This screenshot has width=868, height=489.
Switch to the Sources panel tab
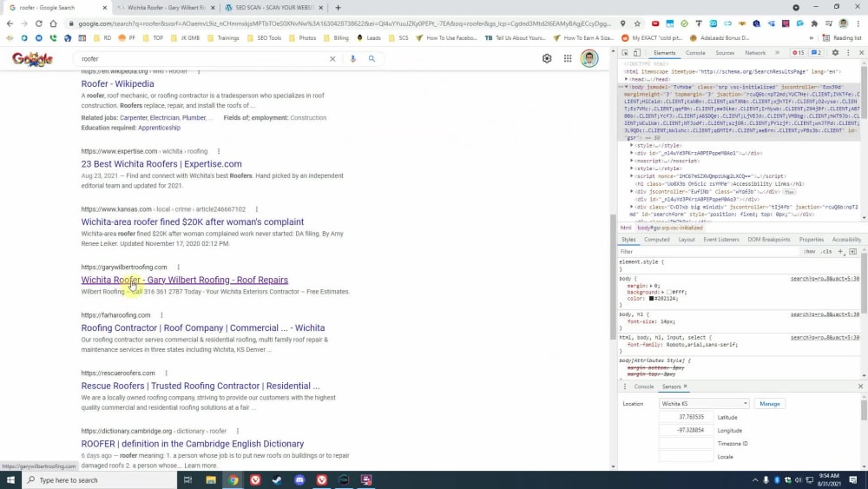(x=725, y=53)
